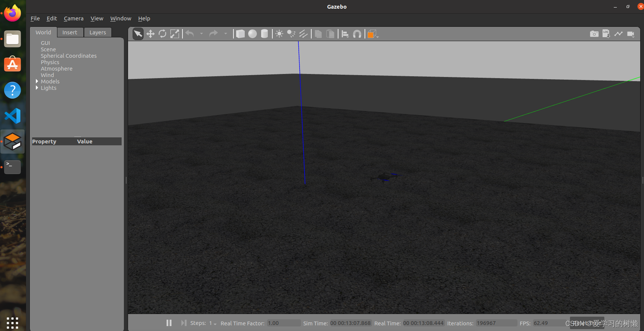Pause the simulation

pyautogui.click(x=169, y=323)
